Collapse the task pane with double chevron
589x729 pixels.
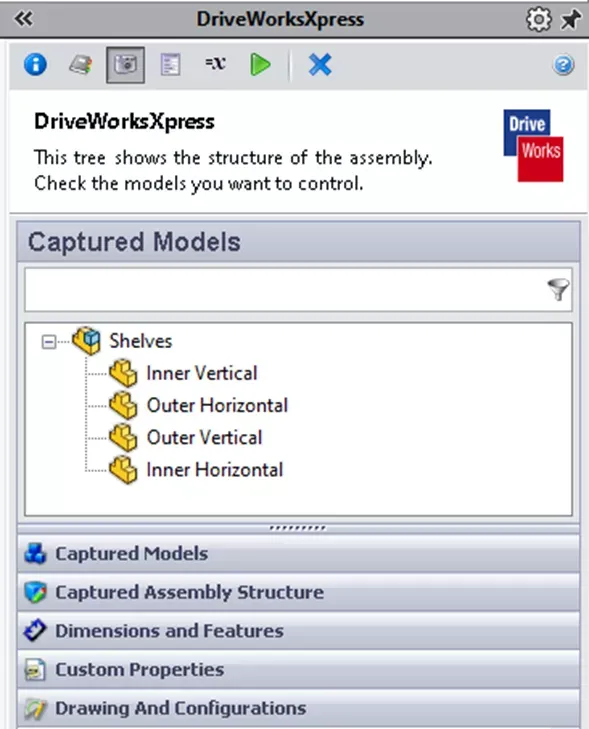[x=23, y=19]
